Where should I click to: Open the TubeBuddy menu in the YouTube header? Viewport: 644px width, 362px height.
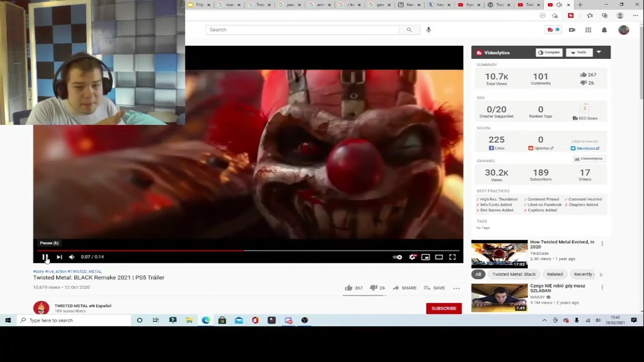pyautogui.click(x=553, y=30)
